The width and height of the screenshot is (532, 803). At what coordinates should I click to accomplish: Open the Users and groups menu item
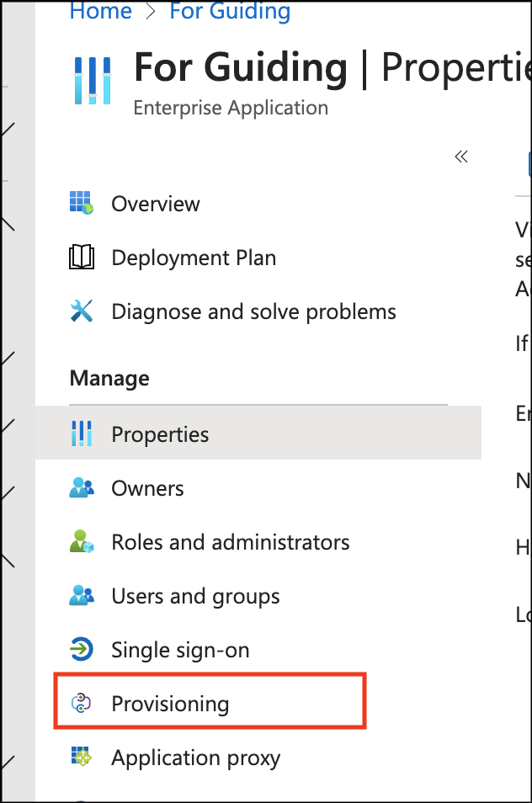pyautogui.click(x=195, y=596)
